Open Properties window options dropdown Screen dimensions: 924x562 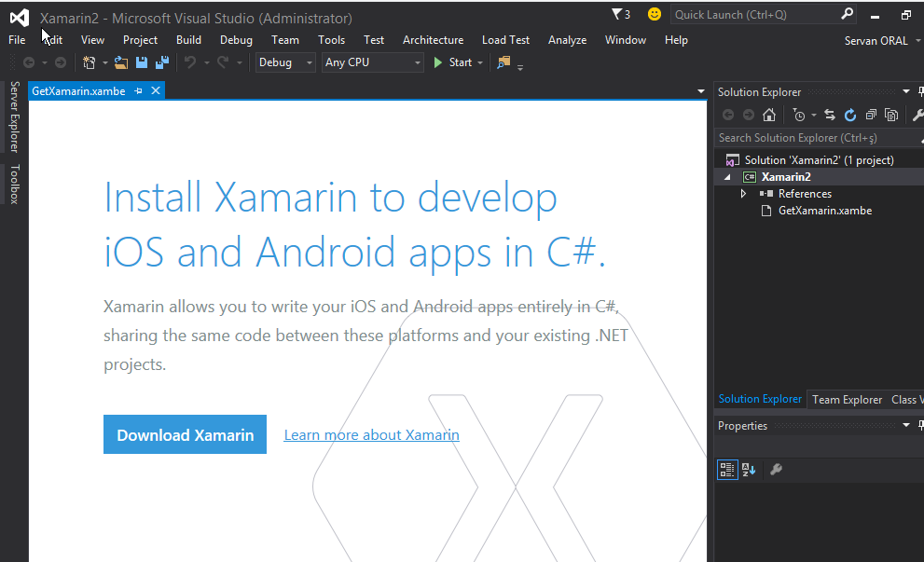pos(905,425)
